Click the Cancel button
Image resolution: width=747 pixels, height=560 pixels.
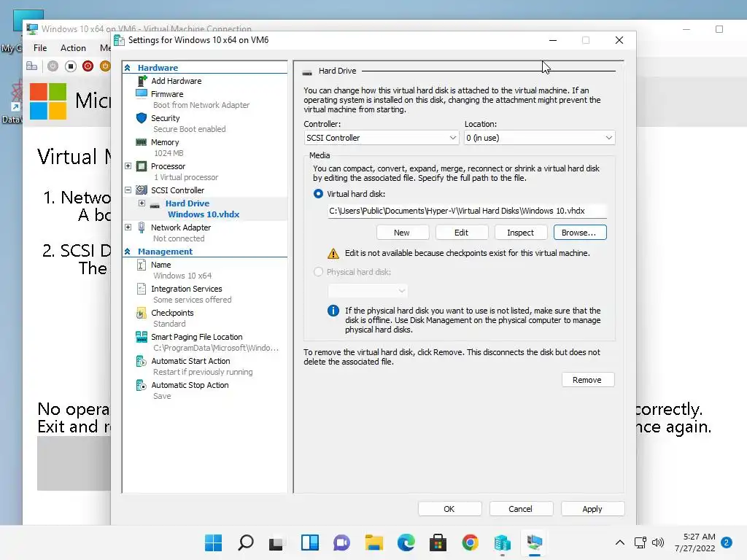click(521, 508)
